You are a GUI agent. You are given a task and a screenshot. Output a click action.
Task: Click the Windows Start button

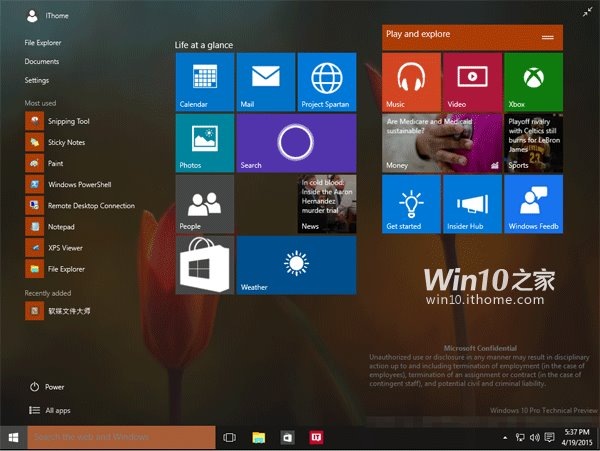(13, 437)
